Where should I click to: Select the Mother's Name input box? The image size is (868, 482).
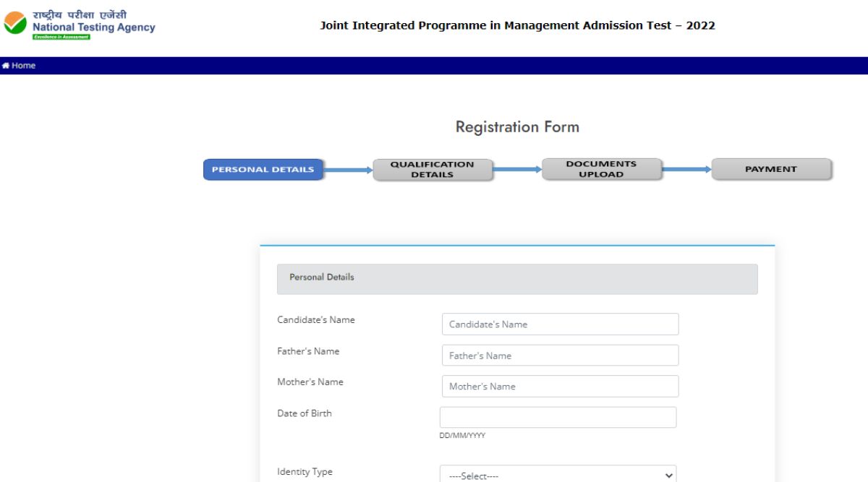tap(560, 387)
